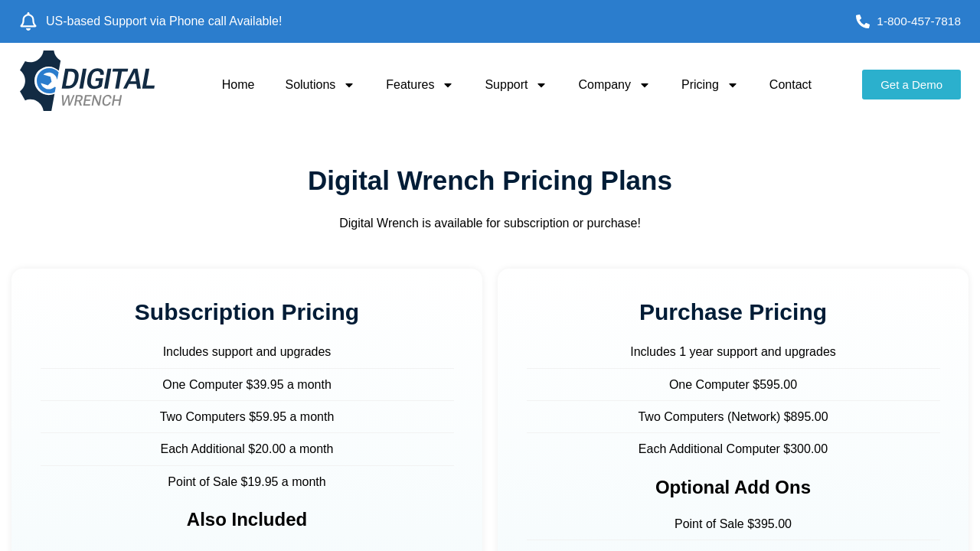Click the Subscription Pricing heading

(x=247, y=312)
